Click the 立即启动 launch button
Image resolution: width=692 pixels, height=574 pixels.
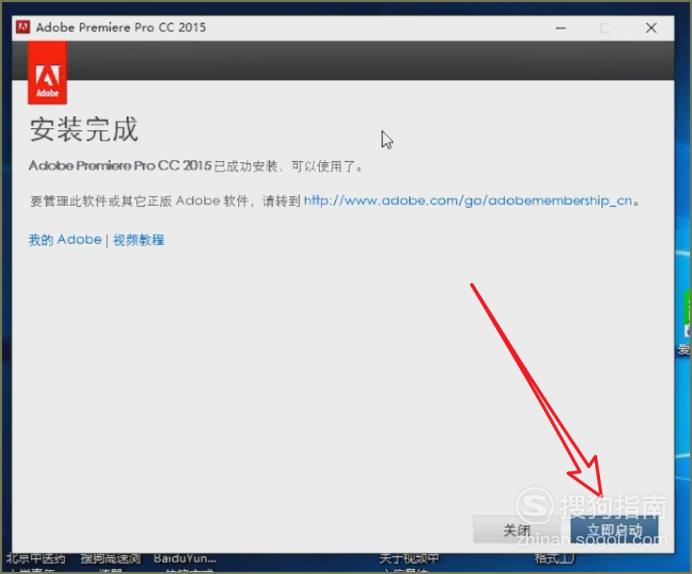[x=614, y=529]
